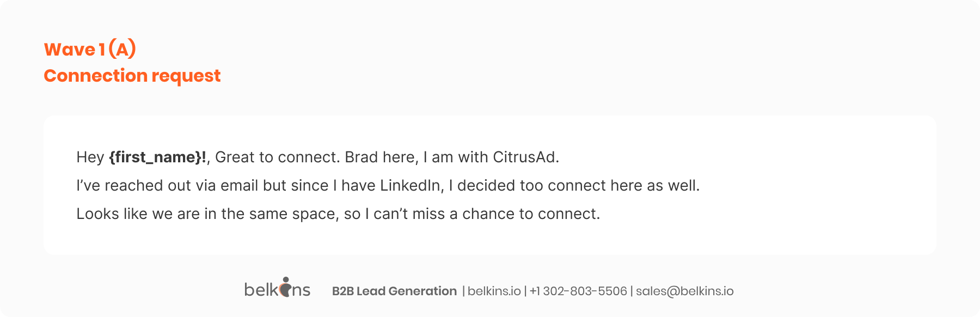The width and height of the screenshot is (980, 317).
Task: Click 'Great to connect' phrase in first line
Action: [277, 157]
